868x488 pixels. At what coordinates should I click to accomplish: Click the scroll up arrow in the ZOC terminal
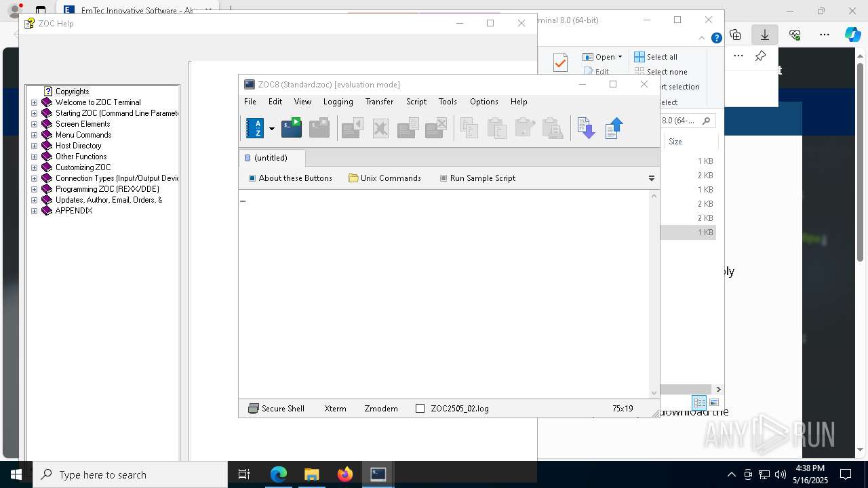coord(654,196)
